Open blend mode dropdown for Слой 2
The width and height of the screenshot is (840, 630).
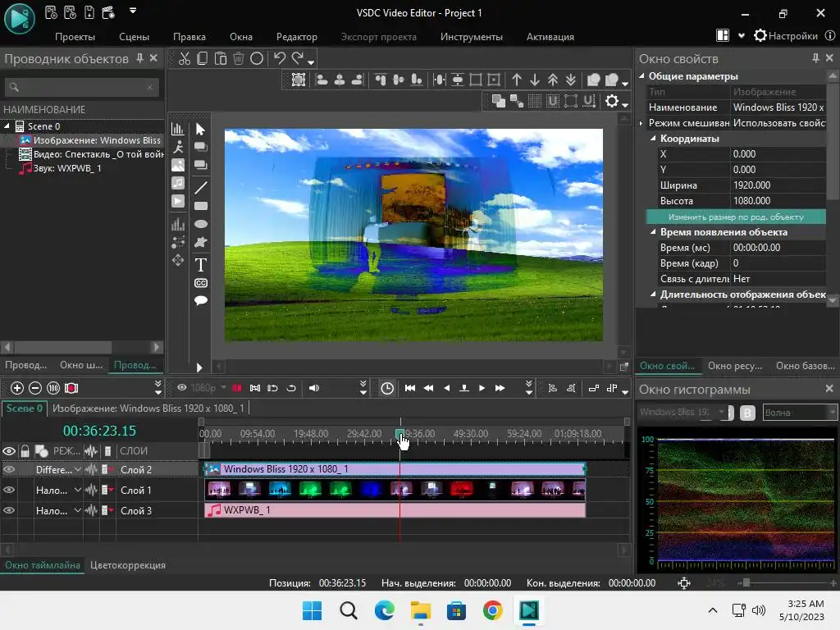78,470
